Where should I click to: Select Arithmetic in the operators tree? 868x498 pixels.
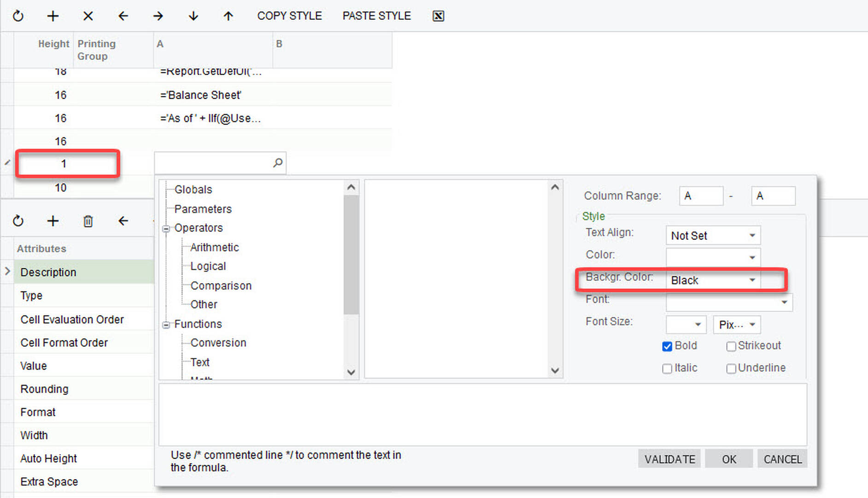click(x=214, y=248)
